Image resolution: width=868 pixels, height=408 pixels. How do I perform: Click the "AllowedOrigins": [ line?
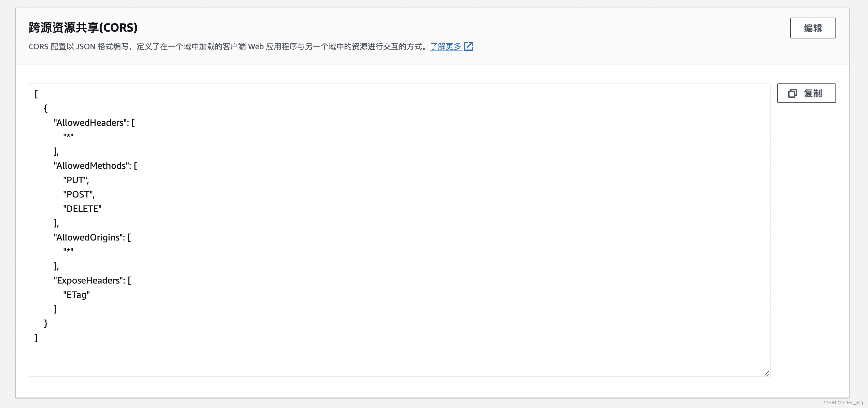click(92, 237)
